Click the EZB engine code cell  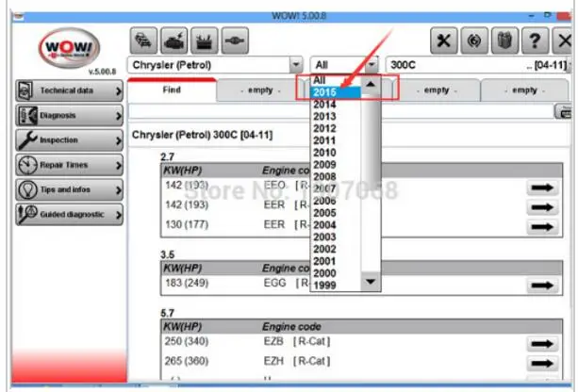[x=273, y=341]
